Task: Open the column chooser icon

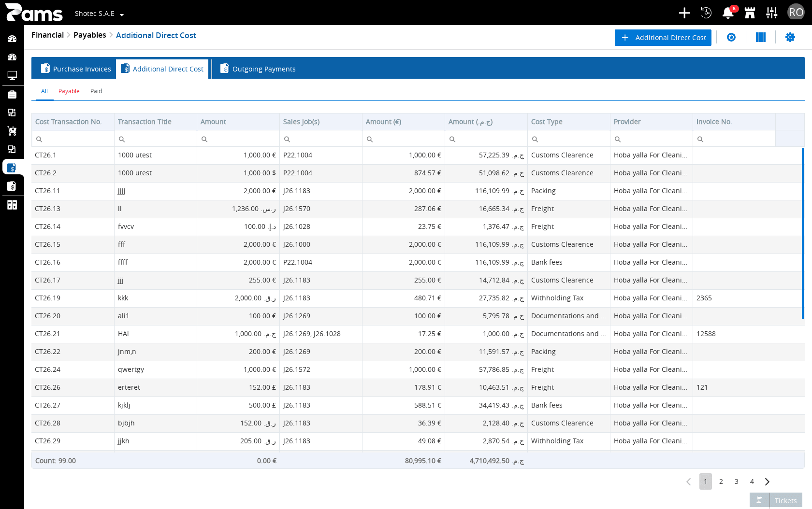Action: [x=761, y=37]
